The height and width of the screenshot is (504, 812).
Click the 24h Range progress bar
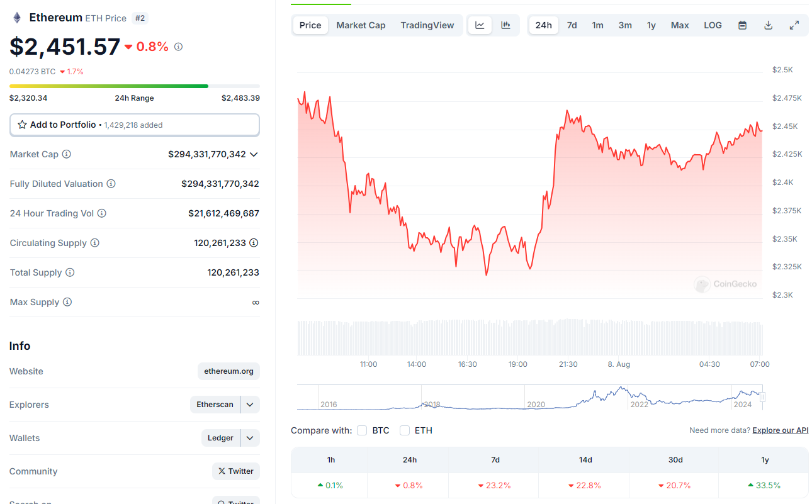click(135, 86)
